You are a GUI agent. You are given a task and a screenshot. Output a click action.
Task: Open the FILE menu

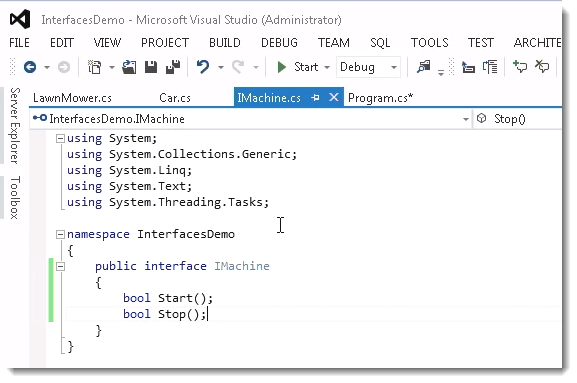pyautogui.click(x=19, y=43)
